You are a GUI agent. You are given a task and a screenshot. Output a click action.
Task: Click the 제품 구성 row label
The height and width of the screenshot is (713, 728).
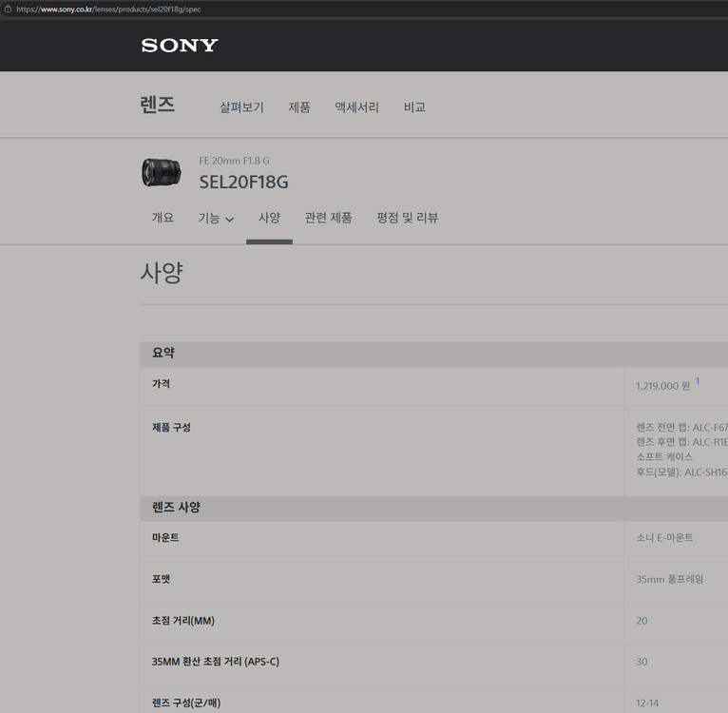click(x=171, y=428)
